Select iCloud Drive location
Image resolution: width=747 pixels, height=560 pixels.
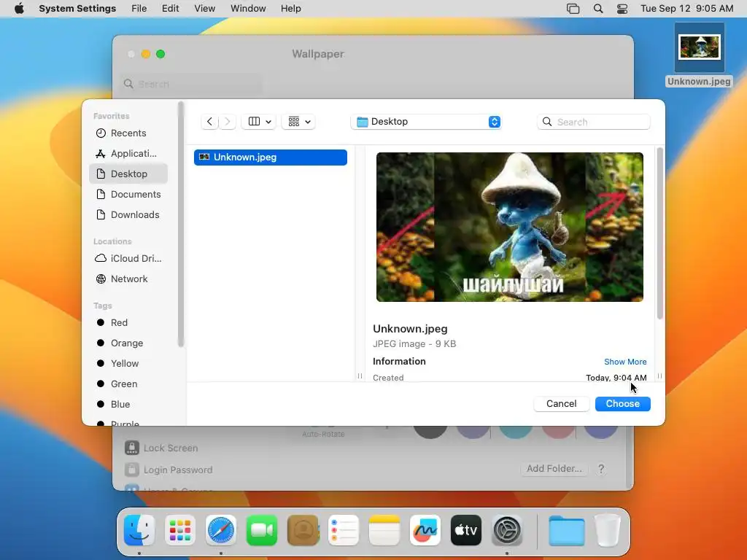pyautogui.click(x=128, y=258)
